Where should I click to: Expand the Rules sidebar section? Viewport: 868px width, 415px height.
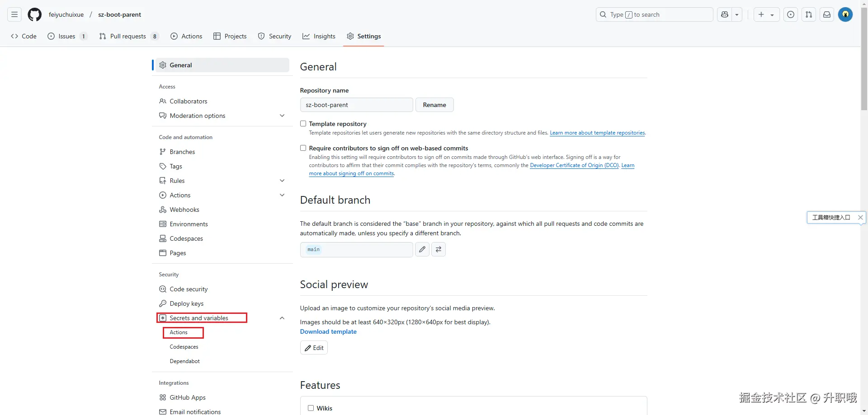(x=282, y=181)
